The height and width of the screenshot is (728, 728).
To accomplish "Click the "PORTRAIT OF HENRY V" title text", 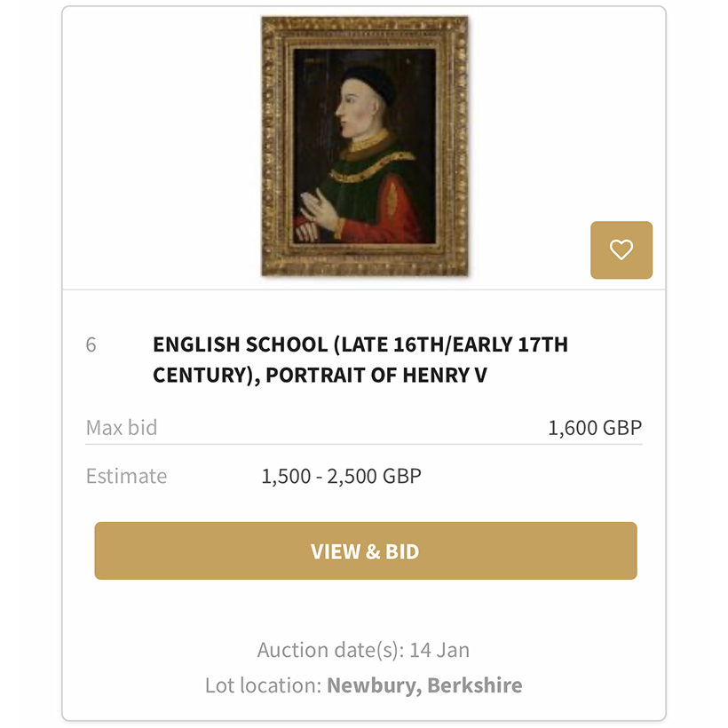I will click(376, 376).
